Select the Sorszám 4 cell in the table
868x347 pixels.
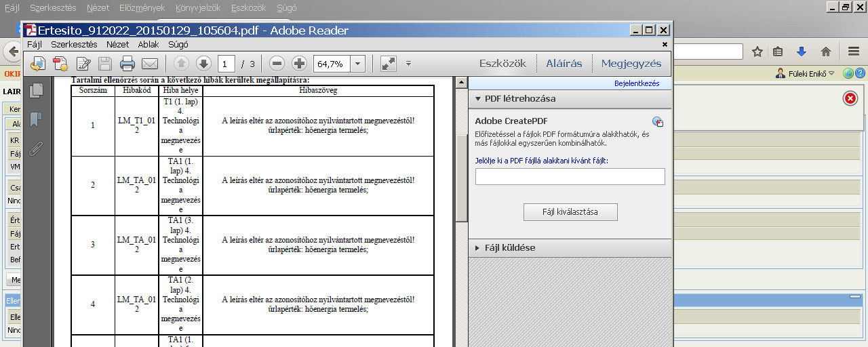click(92, 304)
